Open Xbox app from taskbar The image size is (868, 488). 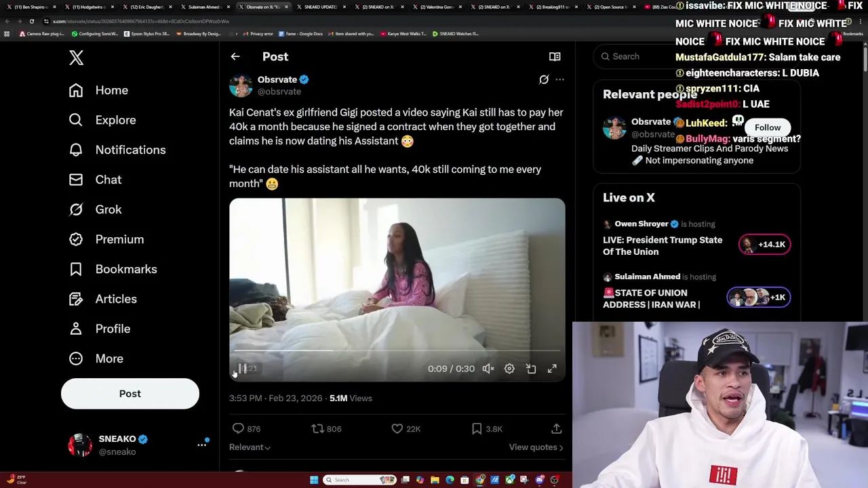click(x=510, y=480)
